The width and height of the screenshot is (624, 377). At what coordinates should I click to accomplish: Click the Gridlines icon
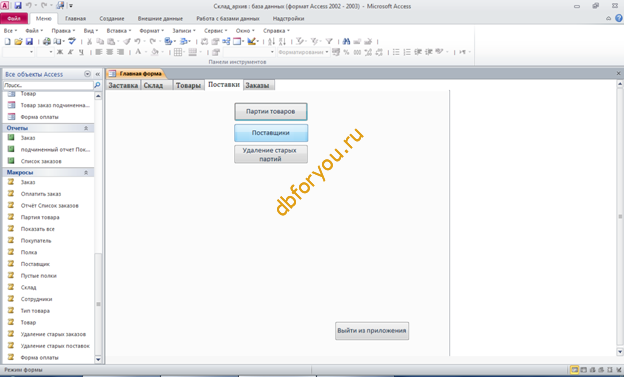tap(178, 52)
